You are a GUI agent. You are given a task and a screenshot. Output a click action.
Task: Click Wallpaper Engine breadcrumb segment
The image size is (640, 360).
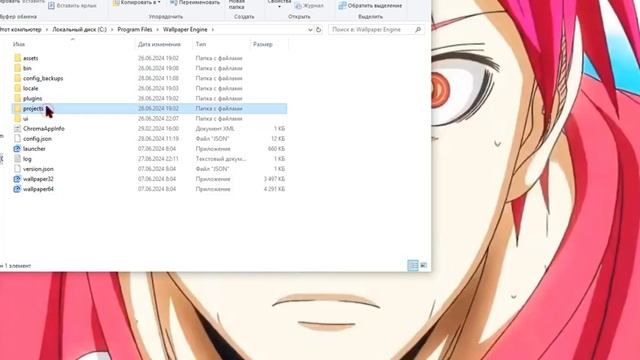tap(185, 30)
